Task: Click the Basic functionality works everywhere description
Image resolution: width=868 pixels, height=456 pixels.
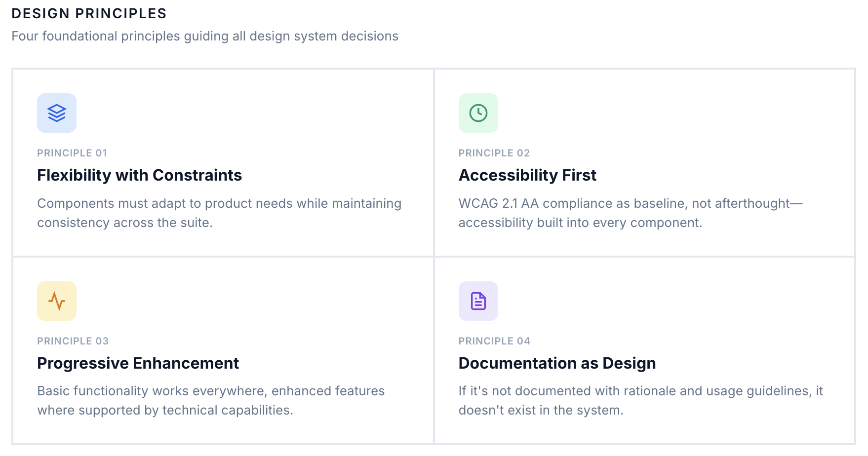Action: (211, 400)
